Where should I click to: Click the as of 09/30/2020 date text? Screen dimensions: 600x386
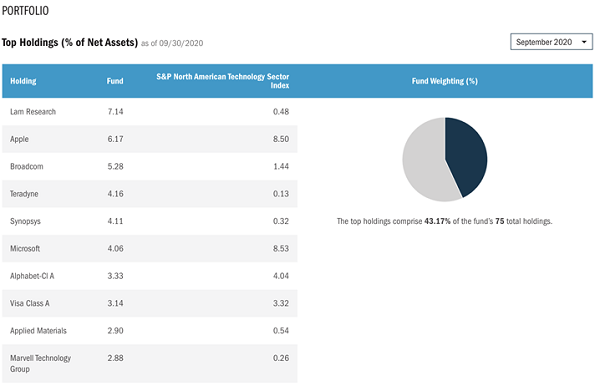tap(172, 43)
